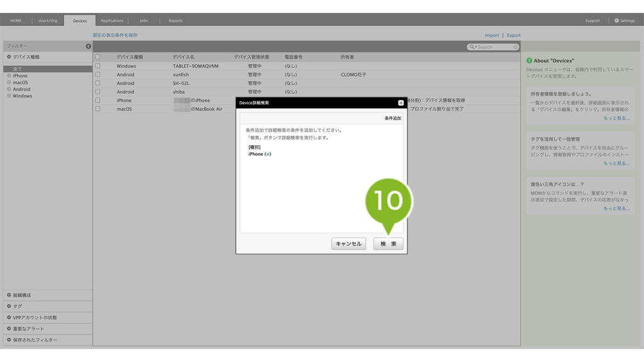Screen dimensions: 644x362
Task: Check the iPhone device row checkbox
Action: (97, 100)
